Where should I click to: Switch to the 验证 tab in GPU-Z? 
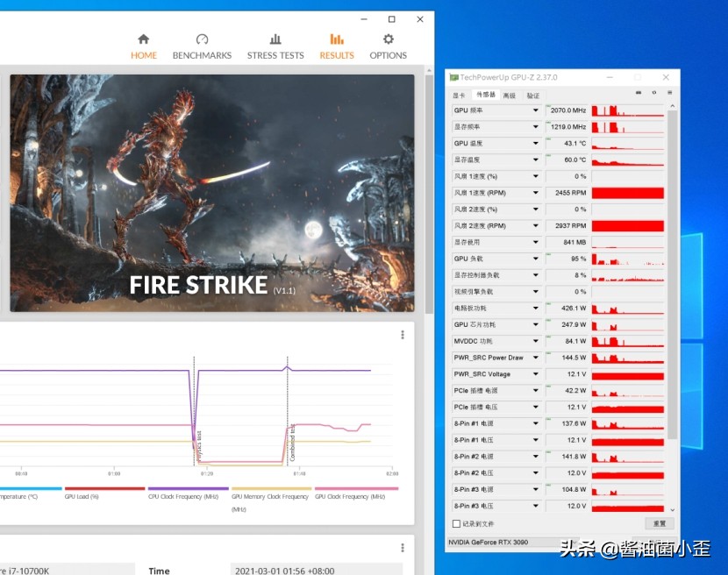coord(533,96)
